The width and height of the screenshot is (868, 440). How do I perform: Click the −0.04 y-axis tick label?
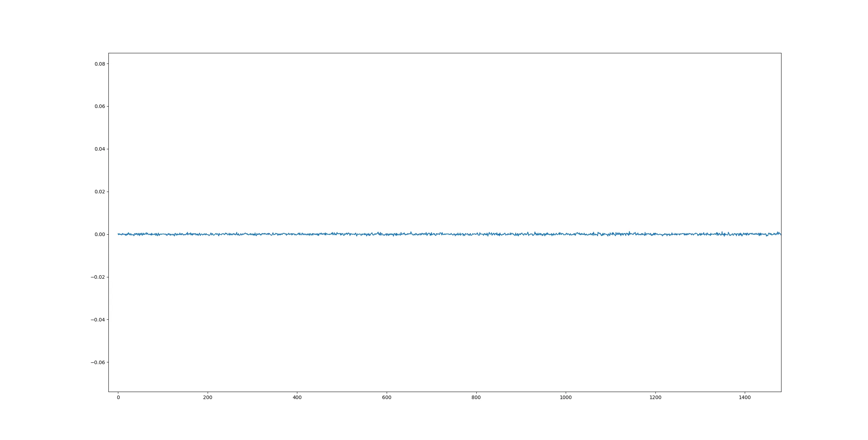pos(98,320)
